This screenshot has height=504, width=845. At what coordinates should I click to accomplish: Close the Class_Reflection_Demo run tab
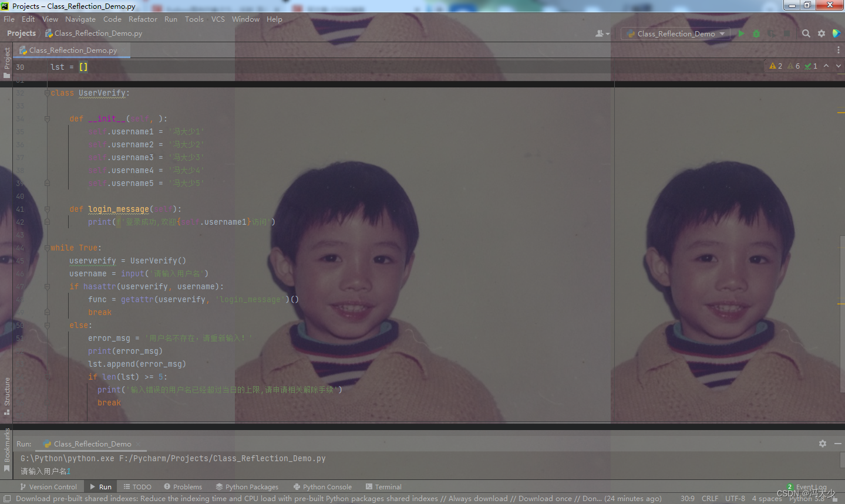click(x=138, y=444)
